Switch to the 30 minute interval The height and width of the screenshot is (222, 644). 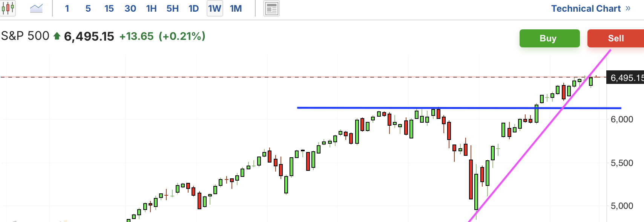(x=130, y=9)
